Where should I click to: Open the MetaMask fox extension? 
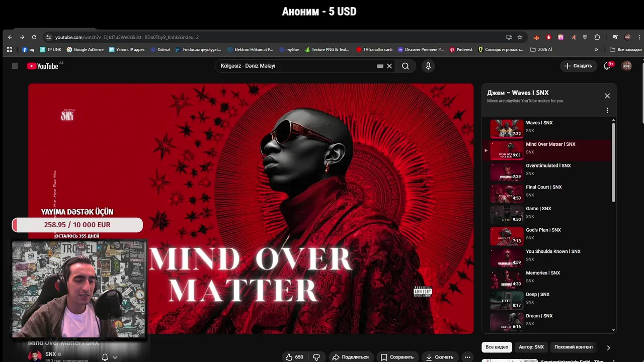coord(536,37)
